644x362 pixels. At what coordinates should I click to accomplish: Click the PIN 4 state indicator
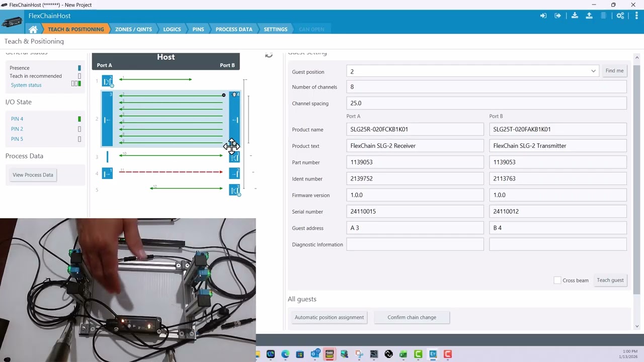tap(79, 119)
